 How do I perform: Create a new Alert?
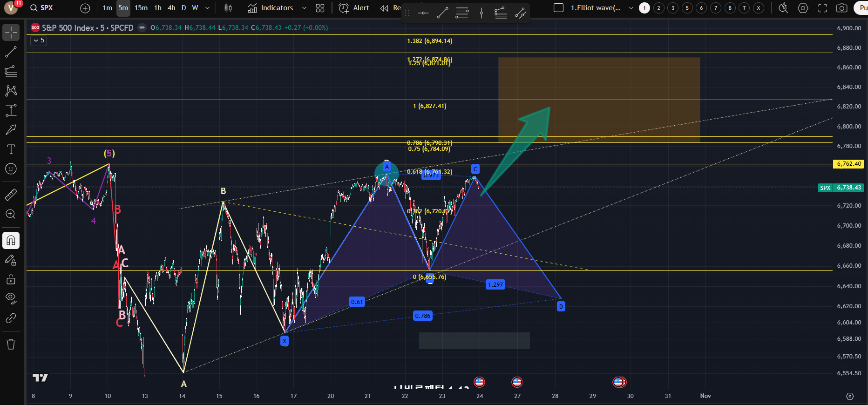(x=354, y=8)
